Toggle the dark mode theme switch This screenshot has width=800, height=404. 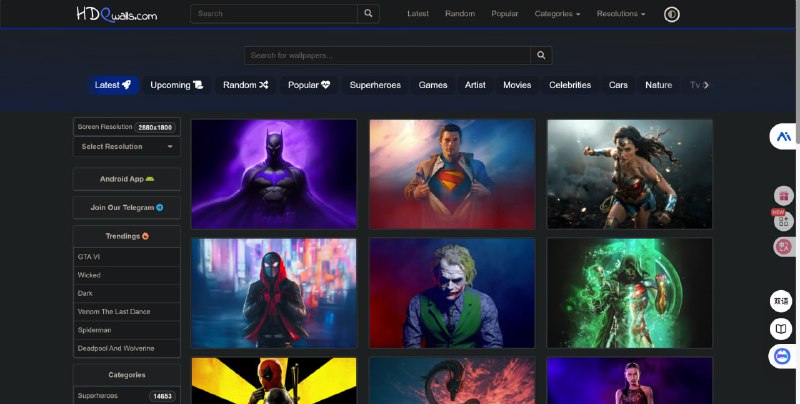(672, 14)
